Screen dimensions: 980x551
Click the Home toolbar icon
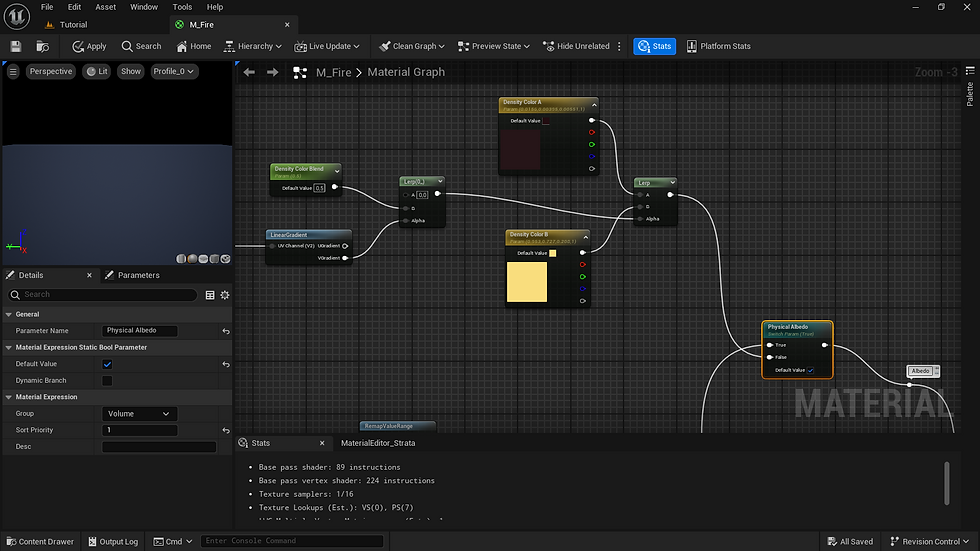tap(194, 46)
